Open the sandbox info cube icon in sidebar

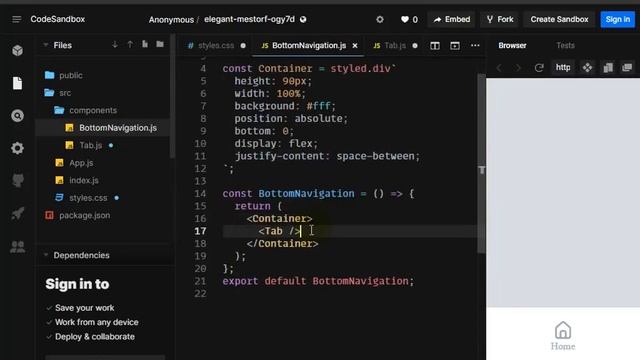(x=17, y=51)
